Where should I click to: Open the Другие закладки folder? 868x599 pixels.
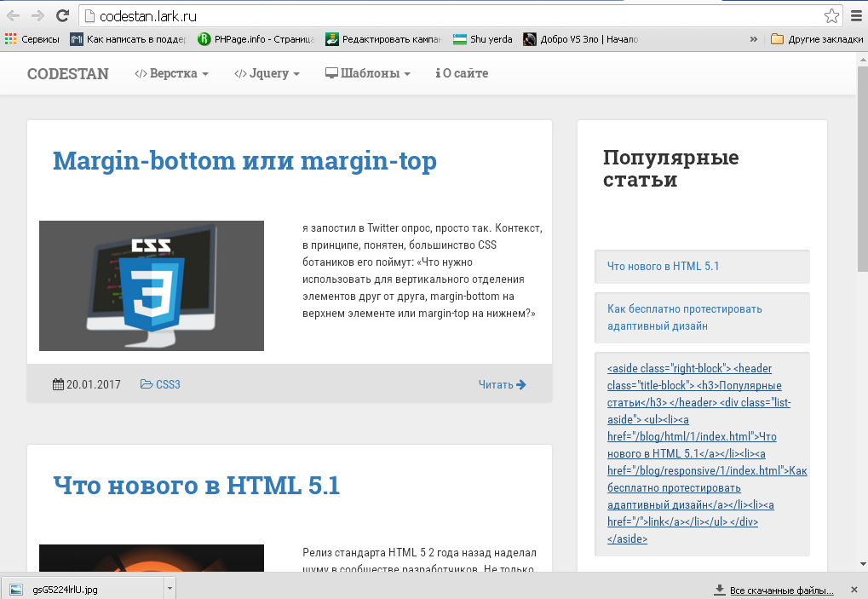click(817, 39)
